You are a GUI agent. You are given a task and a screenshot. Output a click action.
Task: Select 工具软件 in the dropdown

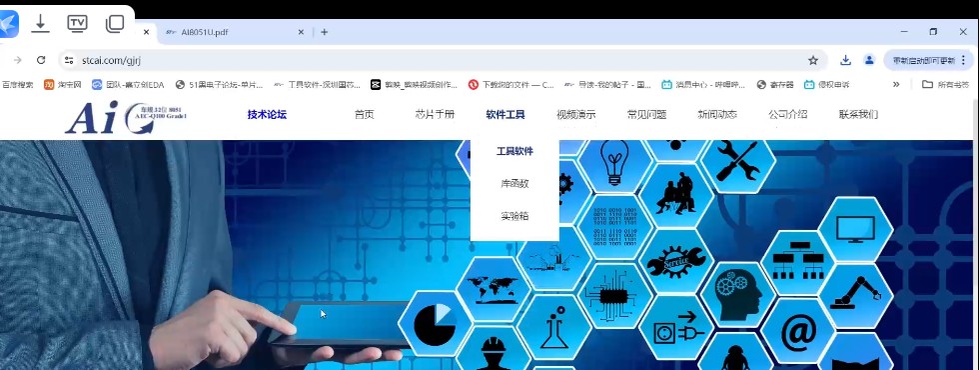(x=515, y=152)
